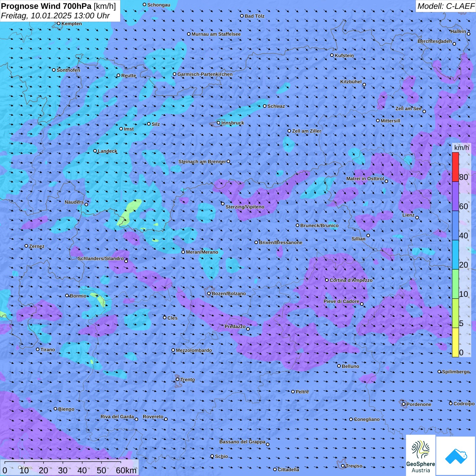Click the blue mountain-cloud logo
Viewport: 476px width, 476px height.
(x=456, y=456)
